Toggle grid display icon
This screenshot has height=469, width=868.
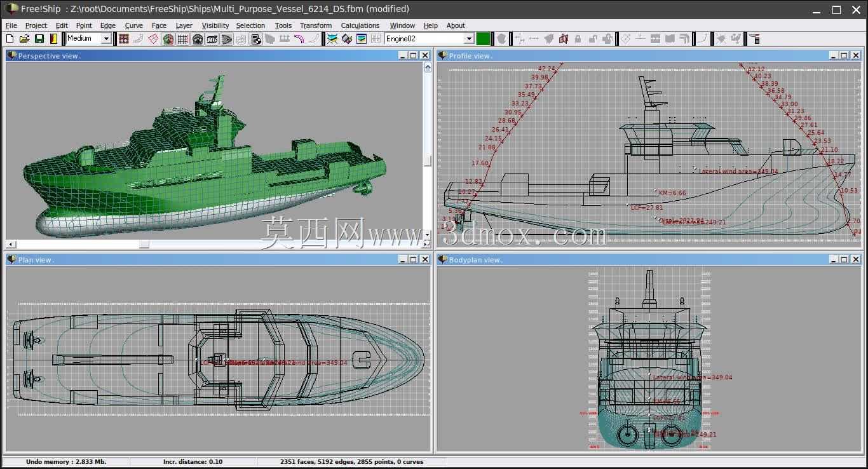183,39
